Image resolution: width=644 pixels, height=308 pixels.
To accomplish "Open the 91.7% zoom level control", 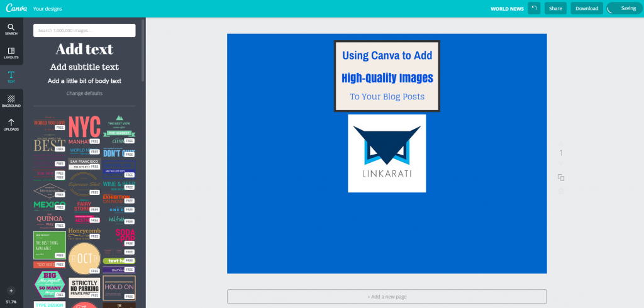I will tap(11, 302).
